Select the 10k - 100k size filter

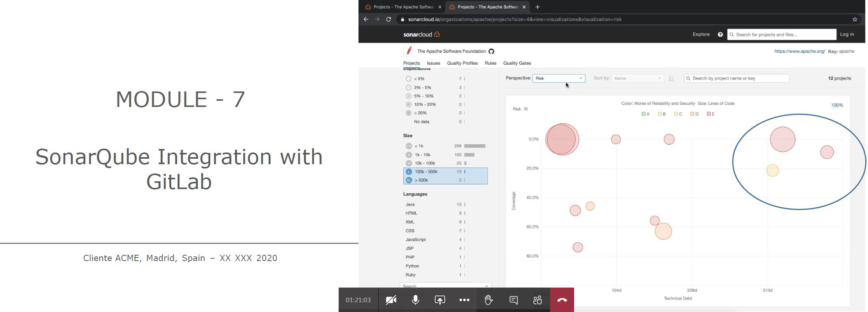click(445, 163)
